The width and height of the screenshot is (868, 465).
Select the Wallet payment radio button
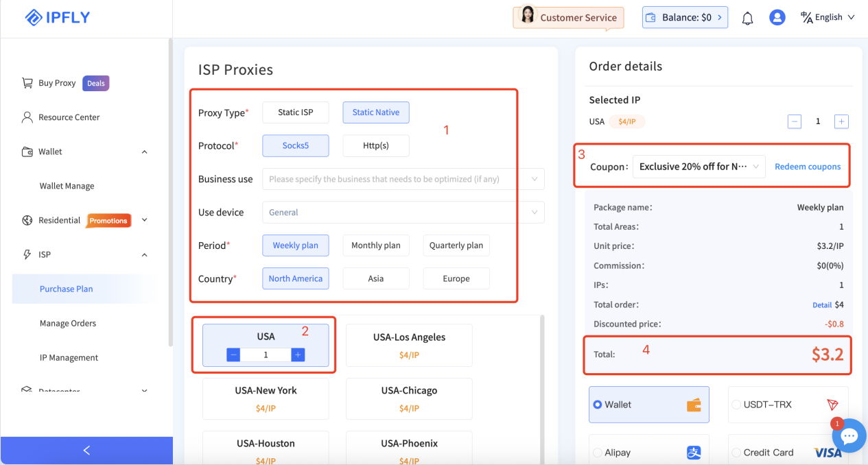point(598,405)
